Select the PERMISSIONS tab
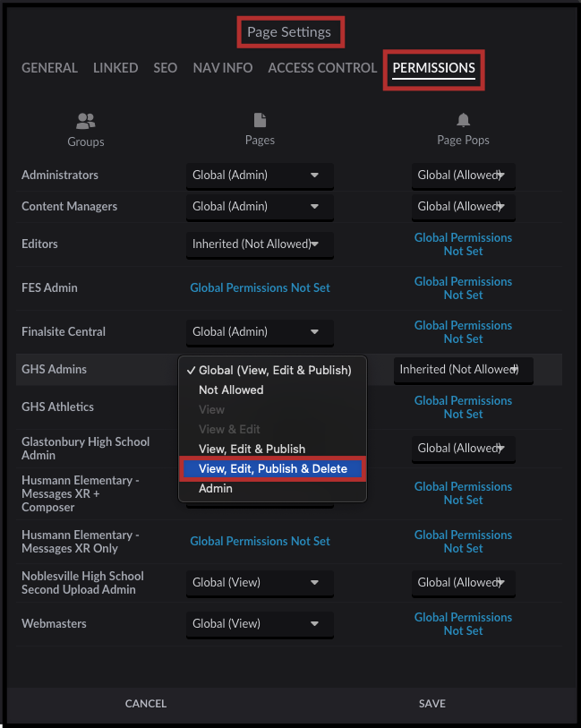 pos(434,68)
